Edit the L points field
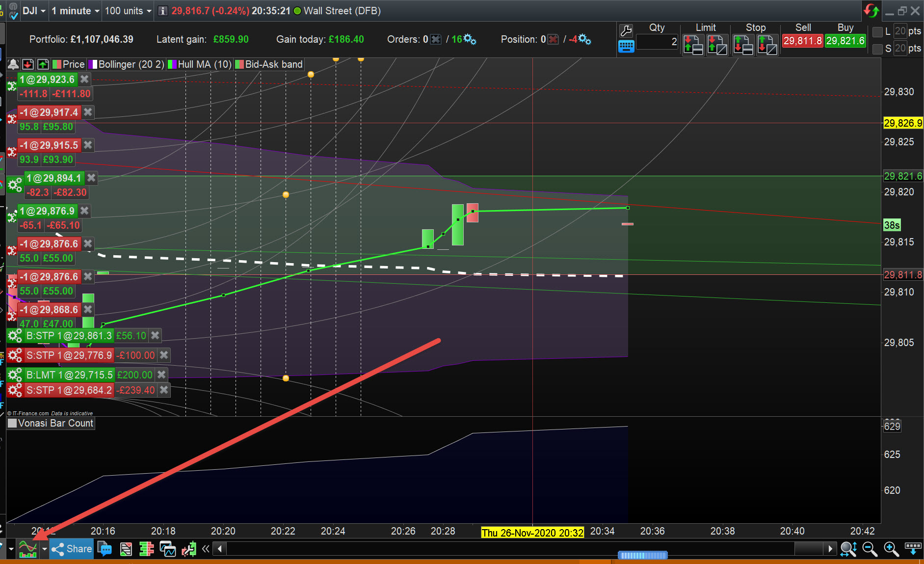 point(900,31)
